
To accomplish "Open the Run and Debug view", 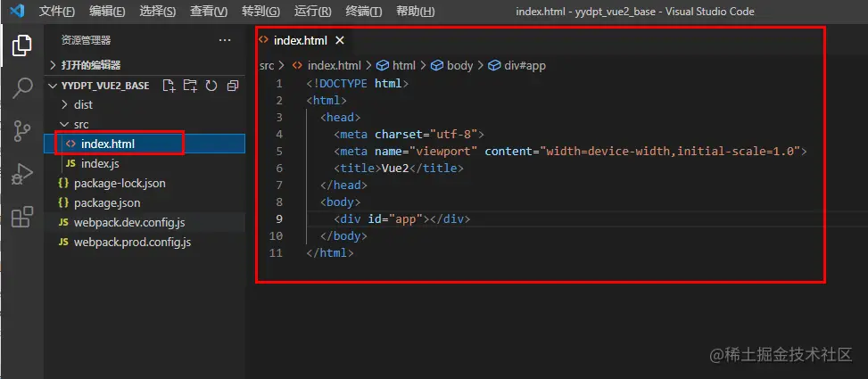I will pos(22,174).
